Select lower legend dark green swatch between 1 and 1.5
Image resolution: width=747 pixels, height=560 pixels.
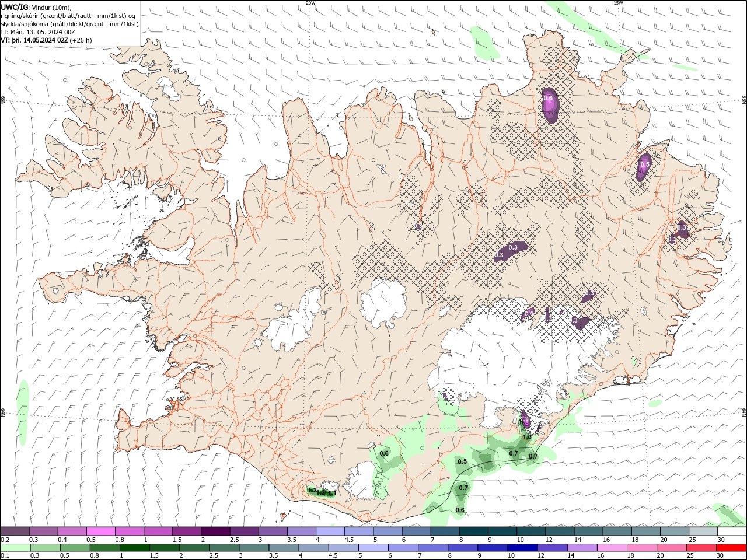coord(135,548)
